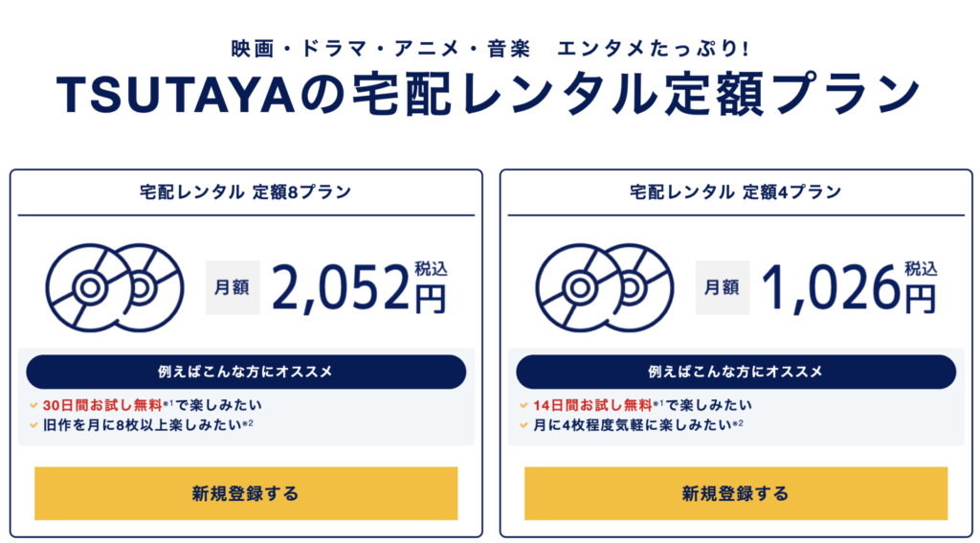The height and width of the screenshot is (543, 980).
Task: Click checkmark beside 30日間お試し無料
Action: (33, 406)
